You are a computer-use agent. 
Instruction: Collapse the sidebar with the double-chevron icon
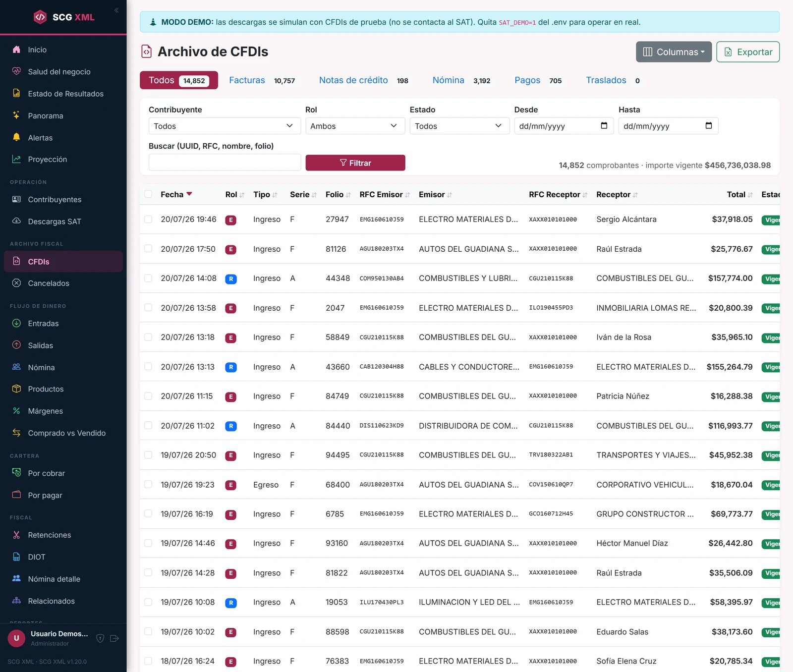(x=116, y=10)
